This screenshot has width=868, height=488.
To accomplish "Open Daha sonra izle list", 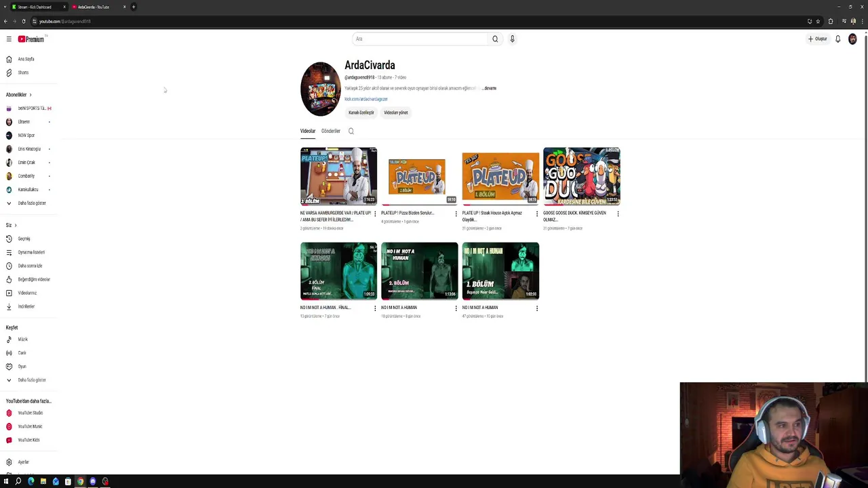I will coord(30,266).
